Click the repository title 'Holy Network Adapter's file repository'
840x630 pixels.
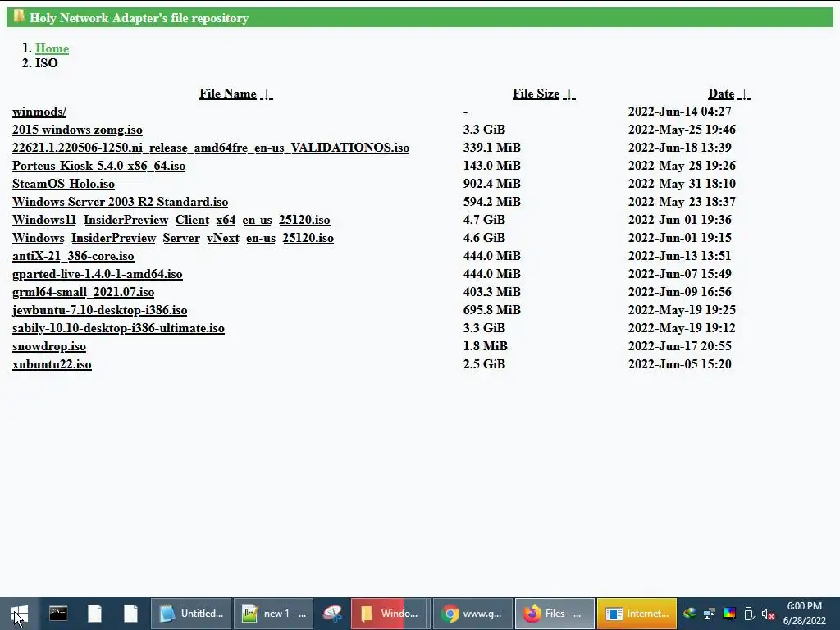point(139,18)
